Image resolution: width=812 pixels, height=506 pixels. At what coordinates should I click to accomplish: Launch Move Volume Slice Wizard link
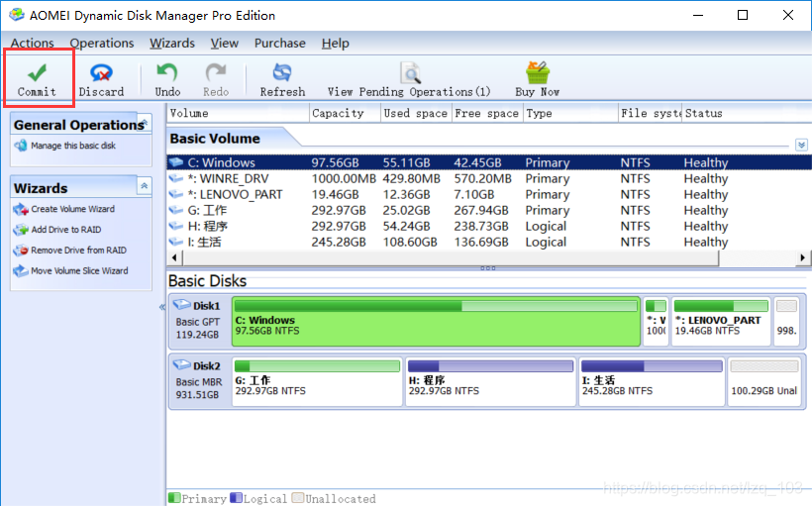(x=79, y=271)
